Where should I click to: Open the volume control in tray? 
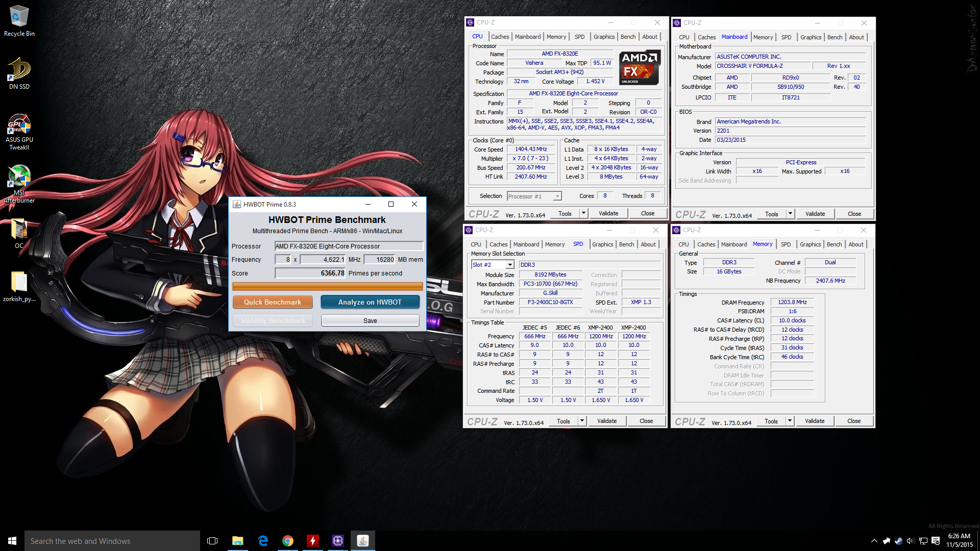pyautogui.click(x=911, y=541)
